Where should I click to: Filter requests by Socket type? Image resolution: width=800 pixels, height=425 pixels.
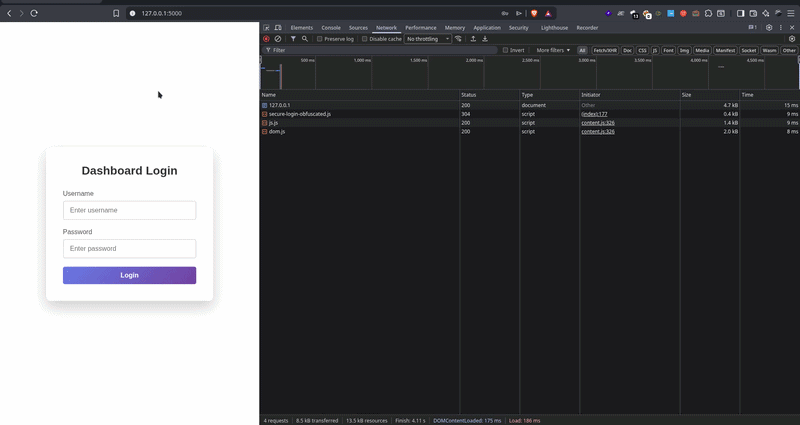748,50
